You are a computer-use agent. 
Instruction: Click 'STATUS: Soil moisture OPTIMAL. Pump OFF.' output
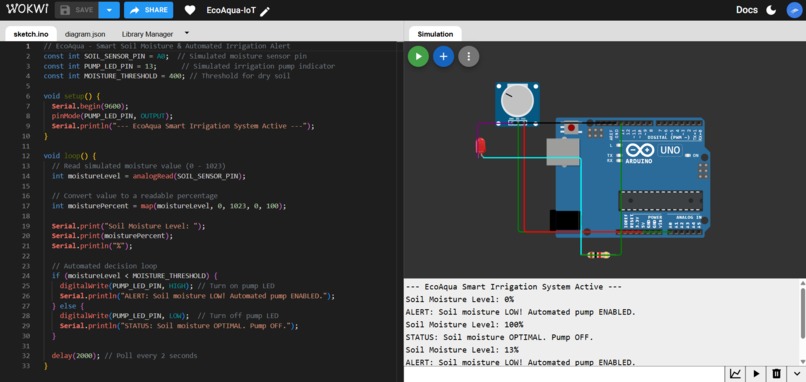pos(499,337)
